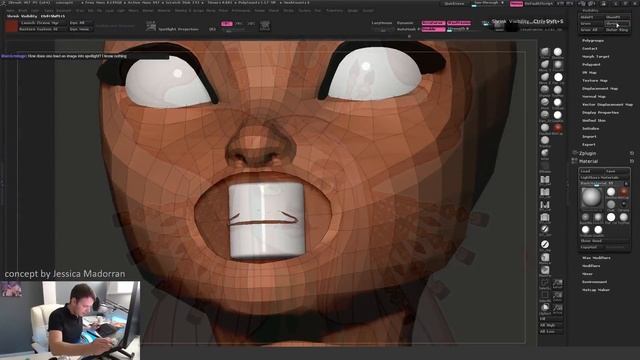
Task: Expand the Morph Target sub-palette
Action: 596,56
